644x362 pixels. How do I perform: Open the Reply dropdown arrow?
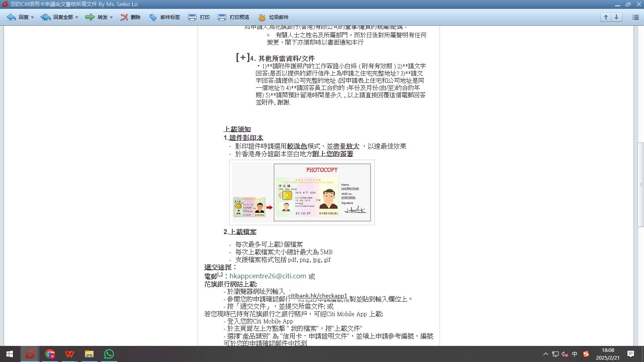(x=32, y=17)
